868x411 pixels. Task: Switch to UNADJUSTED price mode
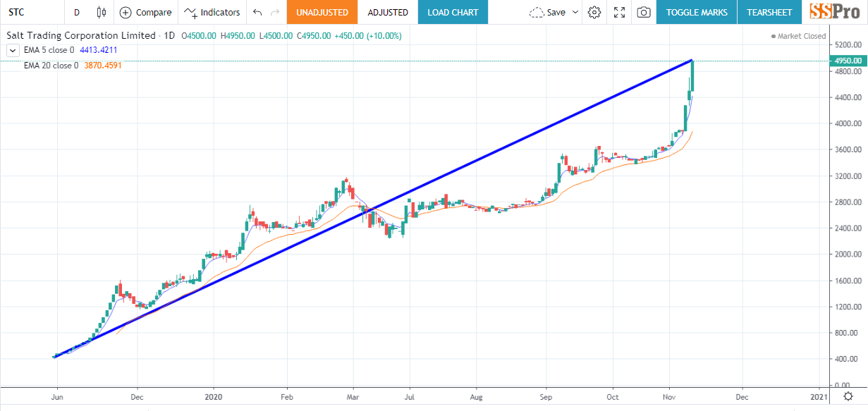[x=322, y=12]
